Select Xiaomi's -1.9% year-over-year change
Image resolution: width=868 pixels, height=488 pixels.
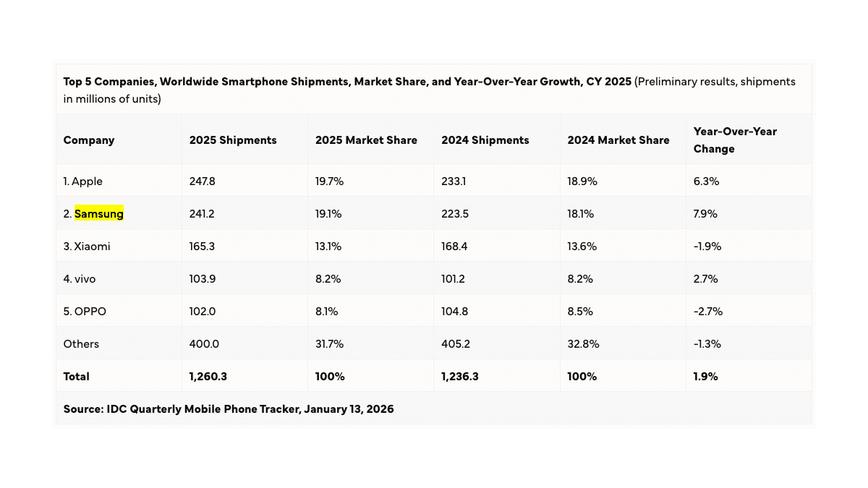pyautogui.click(x=707, y=247)
